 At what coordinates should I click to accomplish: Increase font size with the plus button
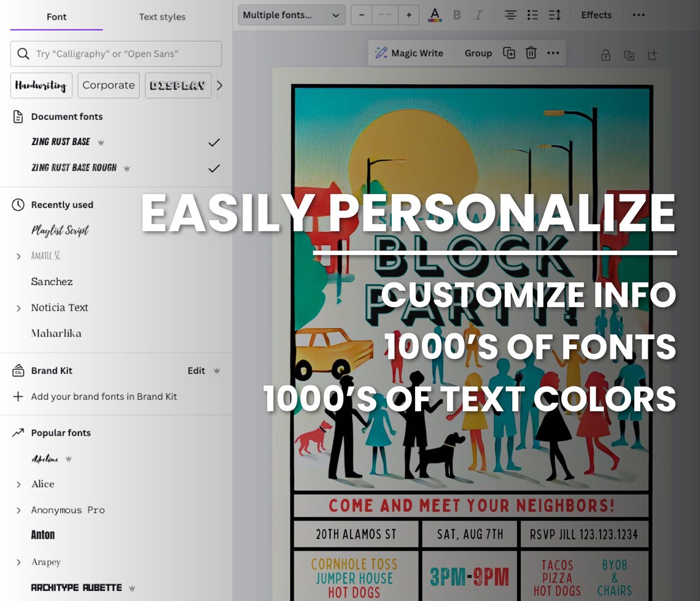pyautogui.click(x=408, y=15)
